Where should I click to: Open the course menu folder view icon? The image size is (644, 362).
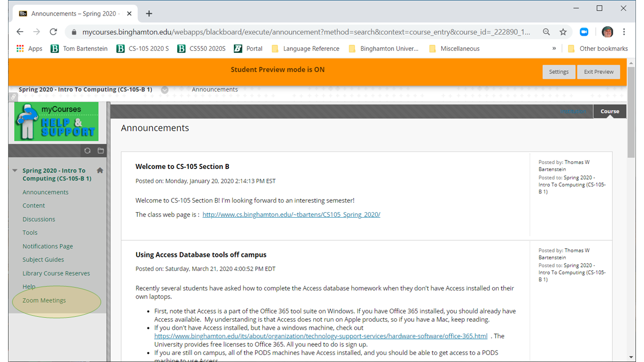click(101, 150)
